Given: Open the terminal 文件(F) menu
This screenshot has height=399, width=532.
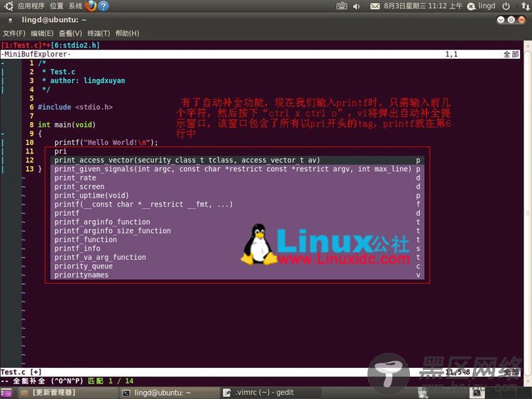Looking at the screenshot, I should click(14, 33).
